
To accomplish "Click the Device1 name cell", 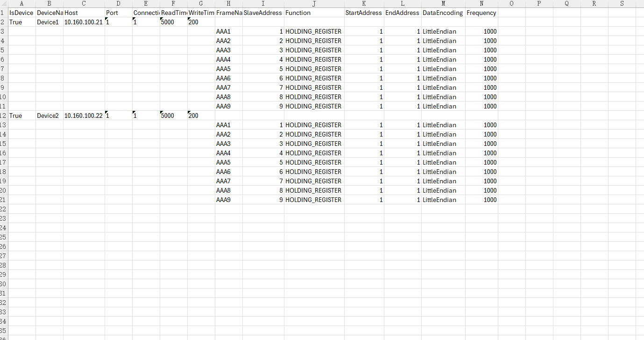I will 48,22.
